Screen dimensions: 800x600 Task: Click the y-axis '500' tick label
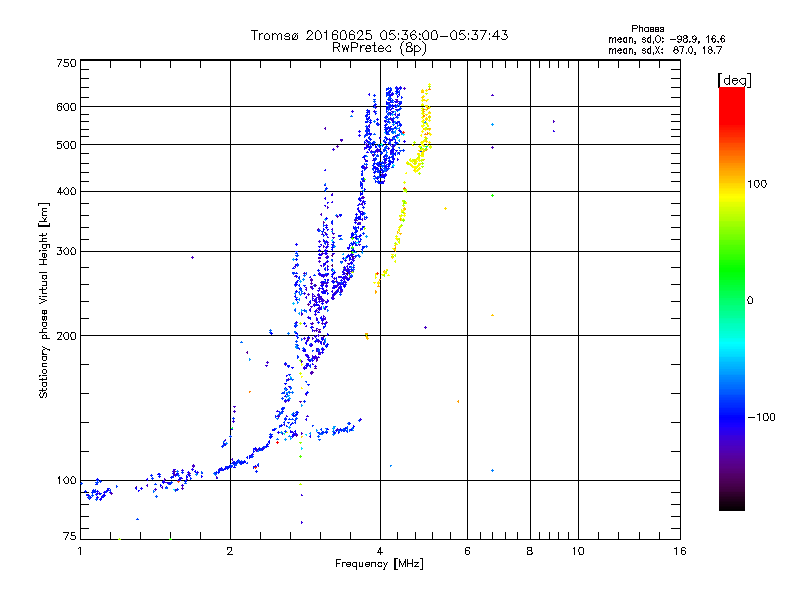click(66, 145)
